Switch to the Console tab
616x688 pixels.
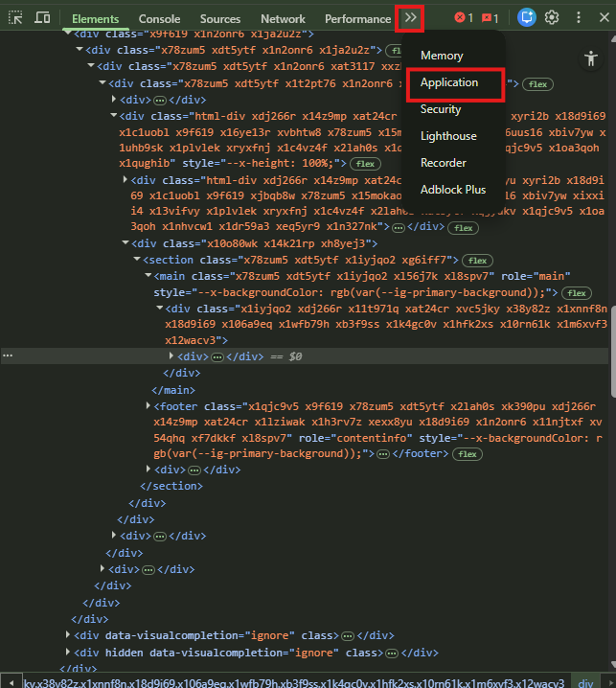[159, 19]
